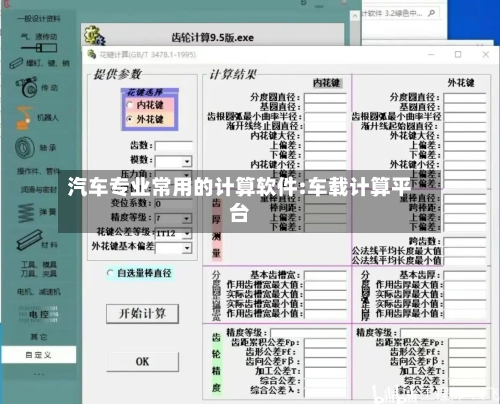Viewport: 500px width, 404px height.
Task: Click the 开始计算 button
Action: [x=142, y=313]
